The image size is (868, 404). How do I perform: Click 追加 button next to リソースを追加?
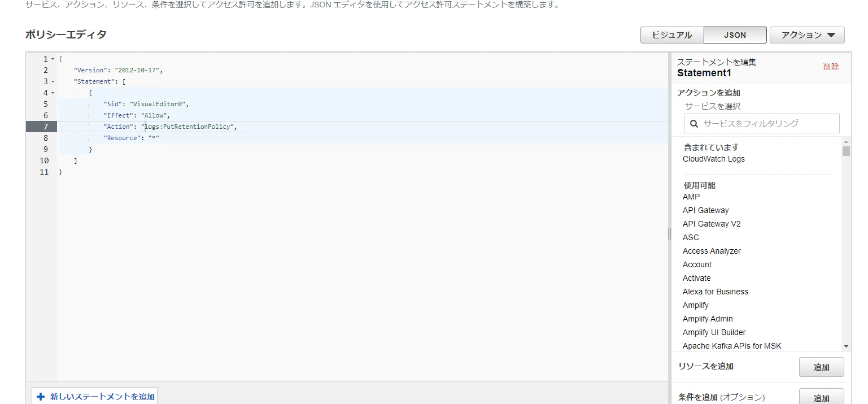(822, 367)
